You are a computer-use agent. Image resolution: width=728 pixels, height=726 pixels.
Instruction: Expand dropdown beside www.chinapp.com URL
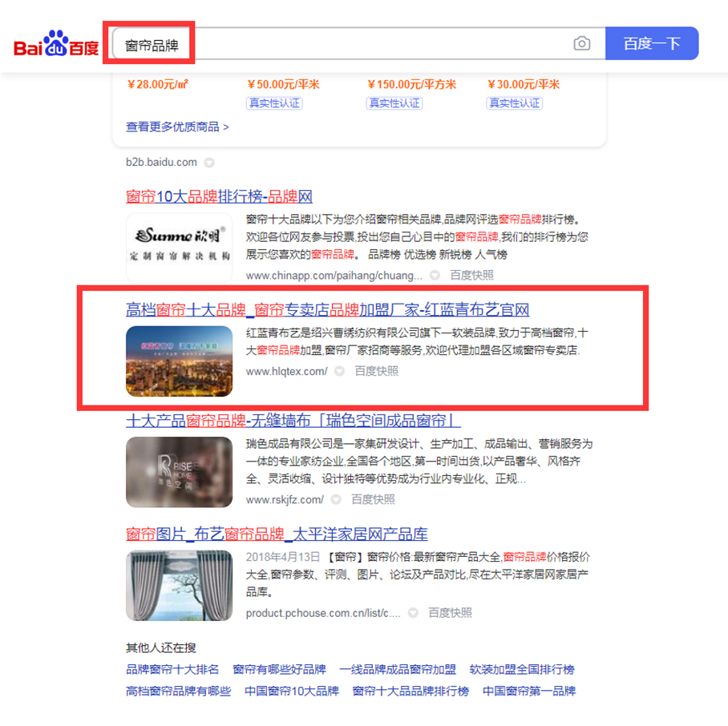pyautogui.click(x=435, y=276)
